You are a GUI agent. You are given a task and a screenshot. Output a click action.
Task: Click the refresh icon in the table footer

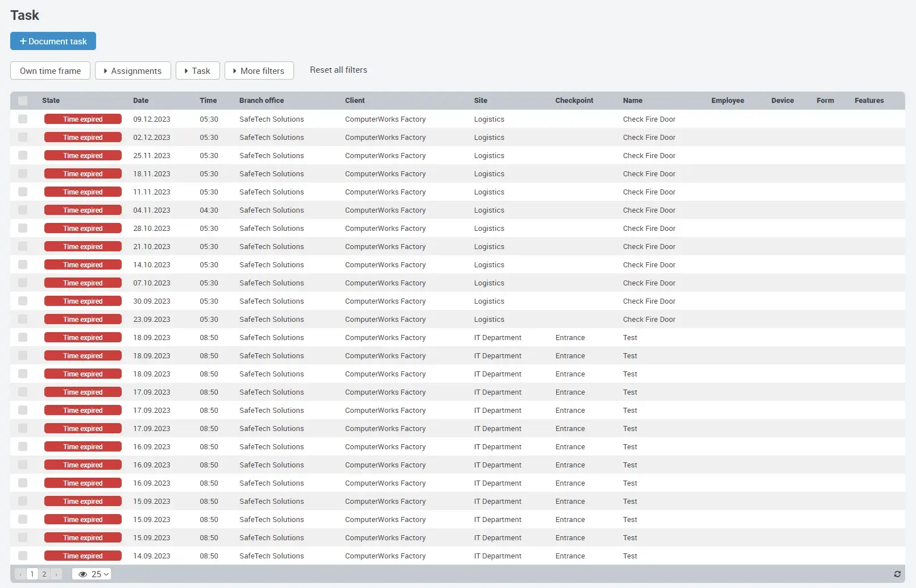click(897, 574)
